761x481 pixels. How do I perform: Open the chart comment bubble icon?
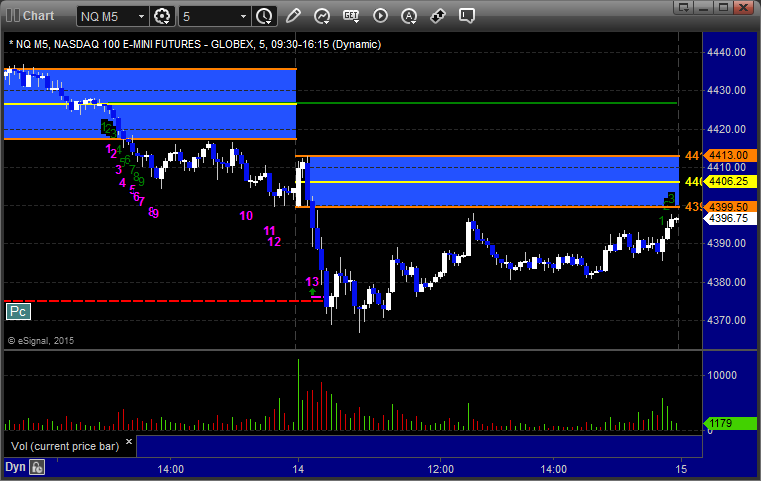point(466,16)
